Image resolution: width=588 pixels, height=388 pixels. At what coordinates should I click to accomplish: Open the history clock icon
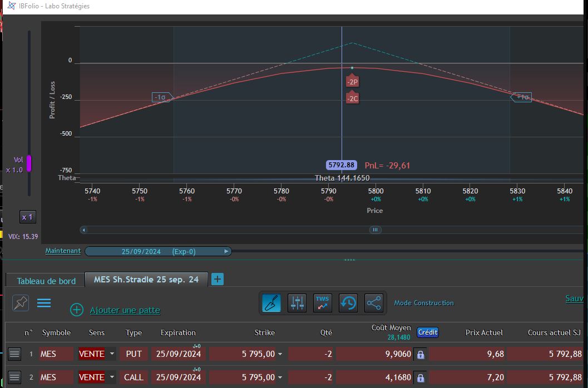click(348, 303)
